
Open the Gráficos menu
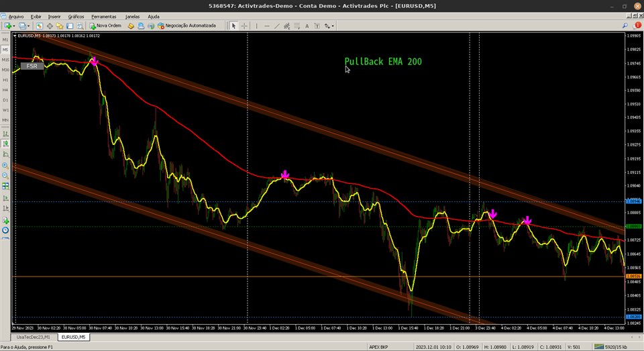[76, 16]
